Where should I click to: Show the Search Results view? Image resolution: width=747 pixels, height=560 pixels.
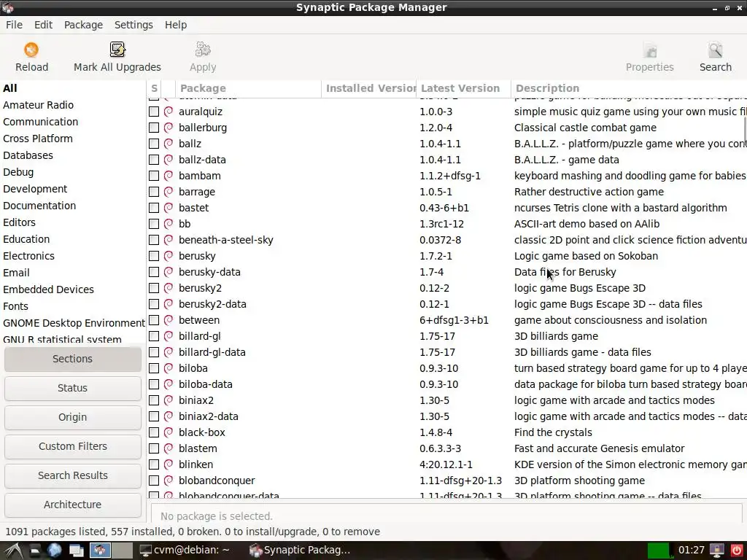pyautogui.click(x=72, y=475)
